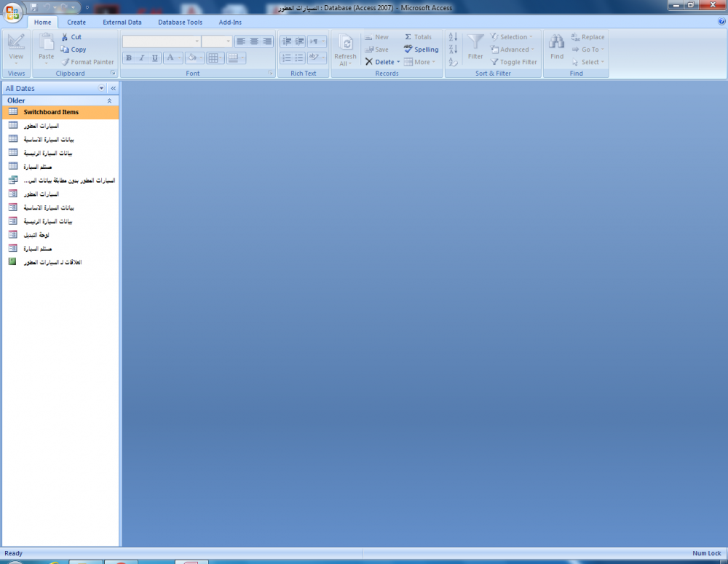Screen dimensions: 728x564
Task: Click the Totals sigma button
Action: coord(418,36)
